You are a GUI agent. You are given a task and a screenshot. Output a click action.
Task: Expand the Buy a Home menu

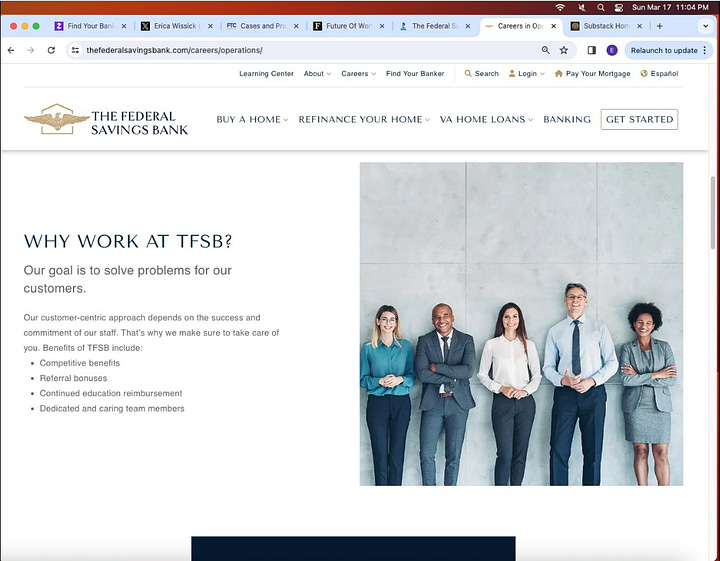click(252, 119)
